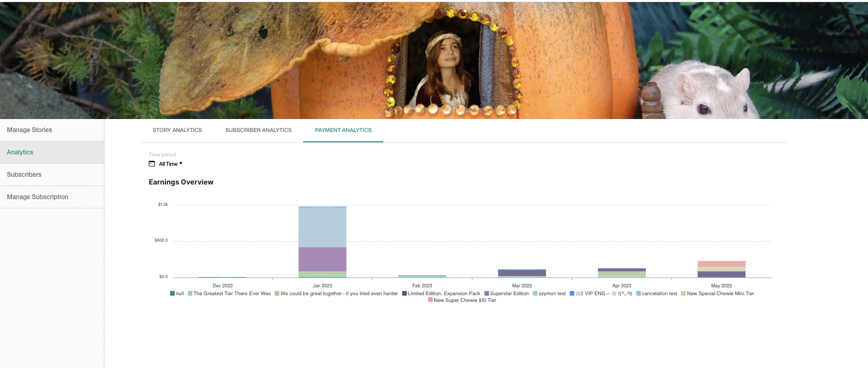Toggle the ☆2 VIP ENG legend entry

pos(601,294)
